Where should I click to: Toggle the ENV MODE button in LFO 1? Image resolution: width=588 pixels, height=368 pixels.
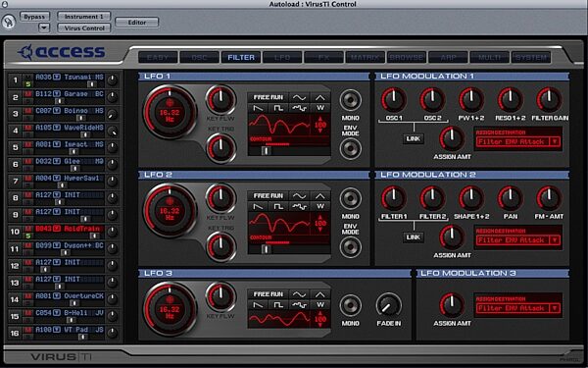point(350,148)
